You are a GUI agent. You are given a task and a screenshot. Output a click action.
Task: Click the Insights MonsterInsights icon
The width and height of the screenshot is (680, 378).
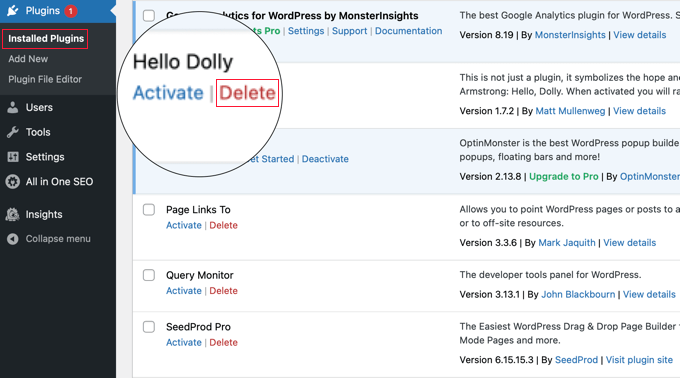[x=13, y=214]
